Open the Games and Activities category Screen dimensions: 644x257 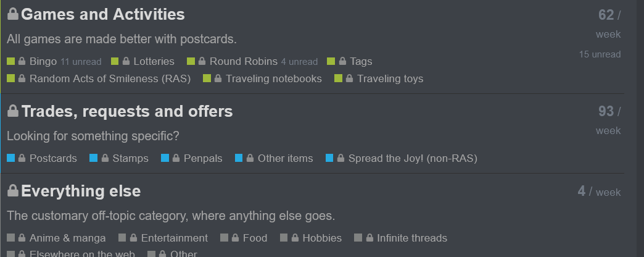coord(102,14)
